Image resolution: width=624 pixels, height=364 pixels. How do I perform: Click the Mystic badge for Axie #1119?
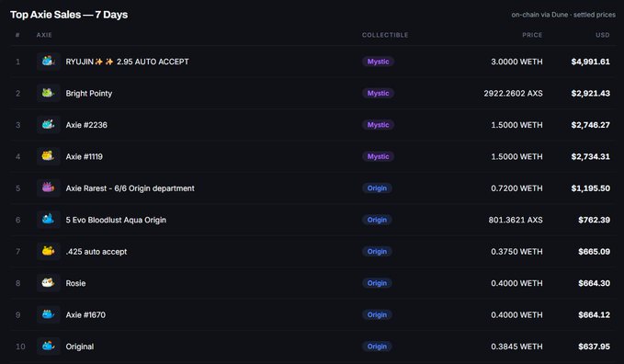click(378, 156)
